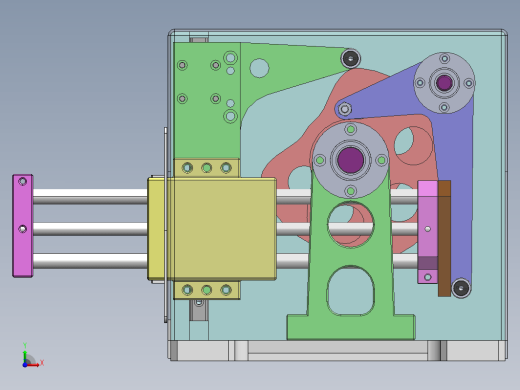Click the large round hole in the green bracket
This screenshot has width=520, height=390.
pos(259,68)
